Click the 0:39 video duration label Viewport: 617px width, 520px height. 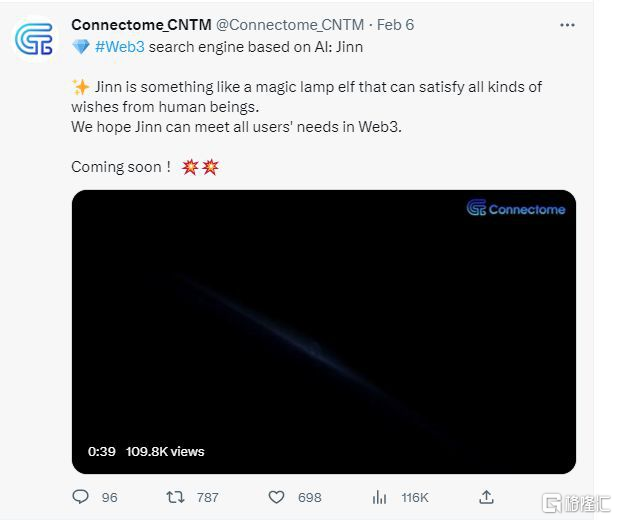tap(102, 452)
